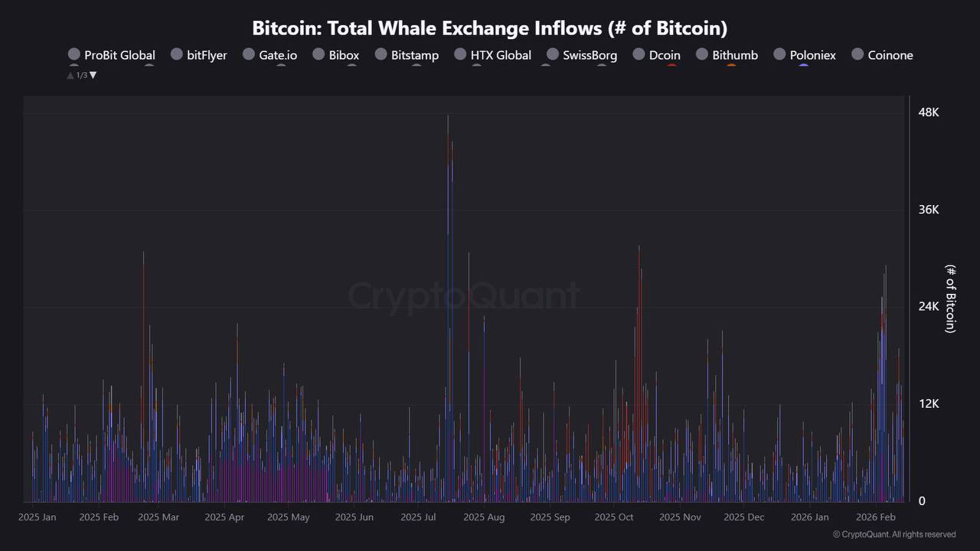Click the SwissBorg legend circle icon

(552, 54)
